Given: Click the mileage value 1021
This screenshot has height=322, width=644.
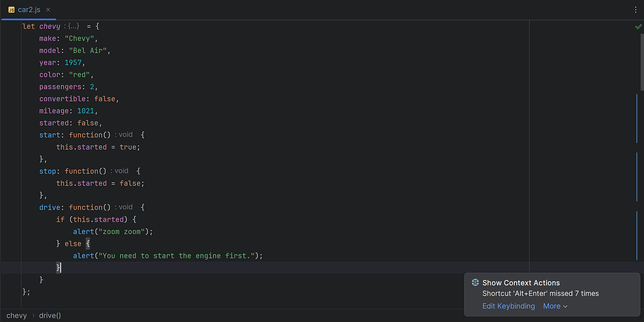Looking at the screenshot, I should [x=86, y=111].
